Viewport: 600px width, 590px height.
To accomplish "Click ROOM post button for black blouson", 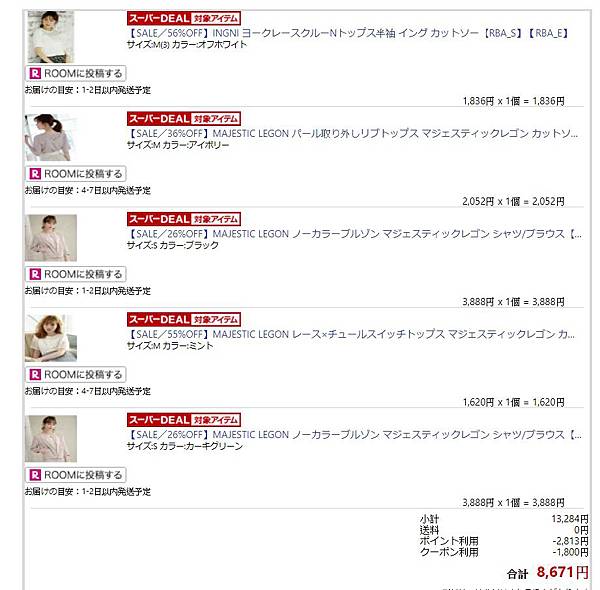I will pos(75,274).
